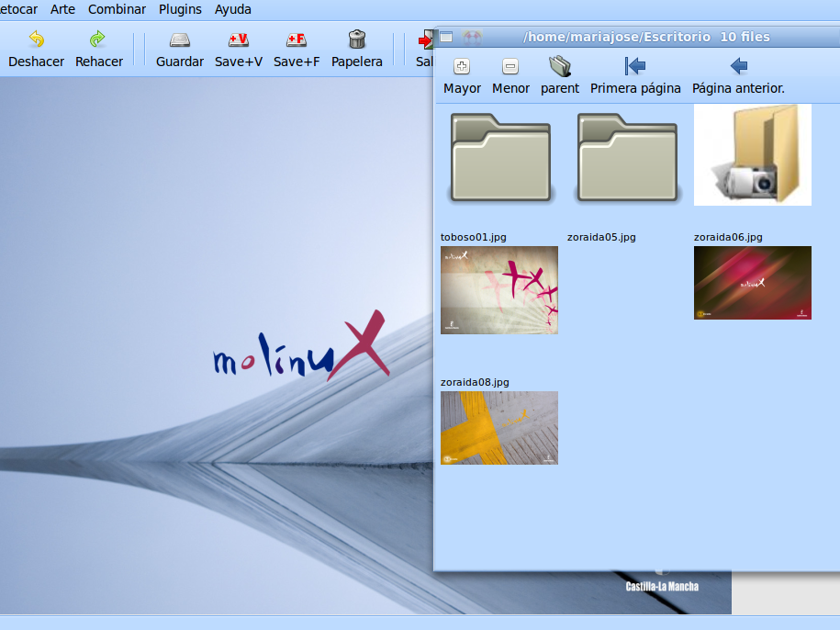Go back with Página anterior arrow
840x630 pixels.
(738, 66)
